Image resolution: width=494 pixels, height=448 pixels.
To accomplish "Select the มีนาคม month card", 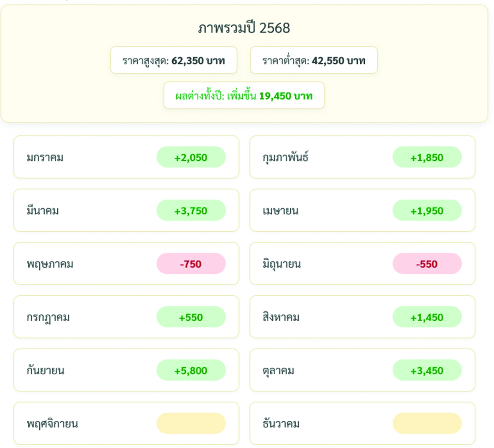I will pos(126,210).
